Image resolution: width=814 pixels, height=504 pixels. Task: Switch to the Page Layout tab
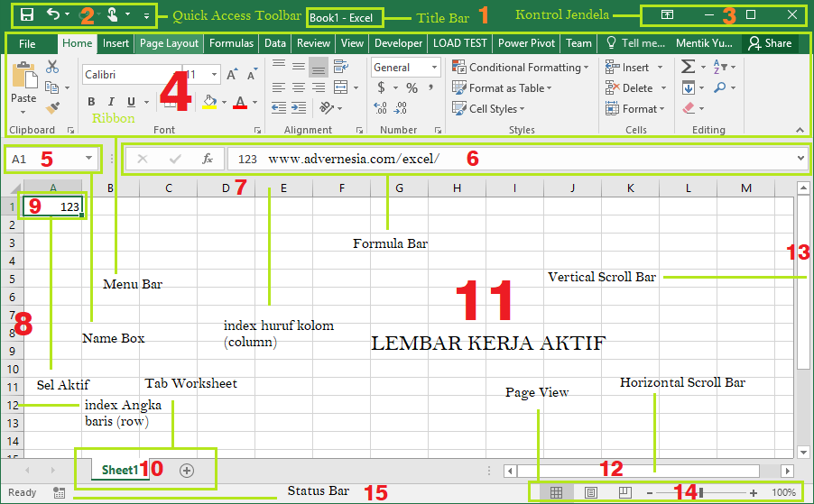point(170,43)
